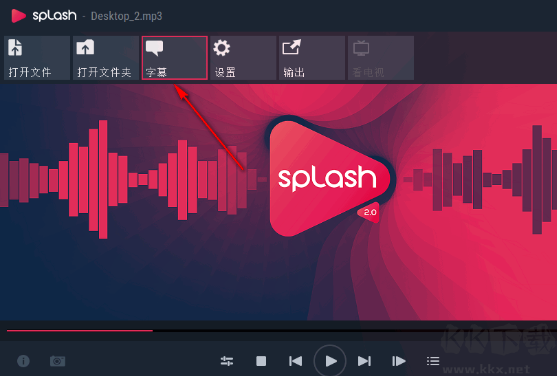Click the 看电视 TV icon
Screen dimensions: 557x376
tap(361, 48)
